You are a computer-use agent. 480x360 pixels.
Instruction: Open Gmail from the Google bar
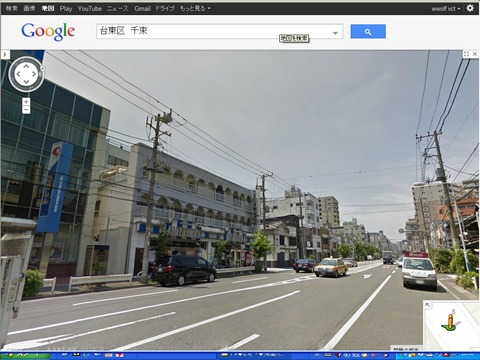pyautogui.click(x=142, y=9)
